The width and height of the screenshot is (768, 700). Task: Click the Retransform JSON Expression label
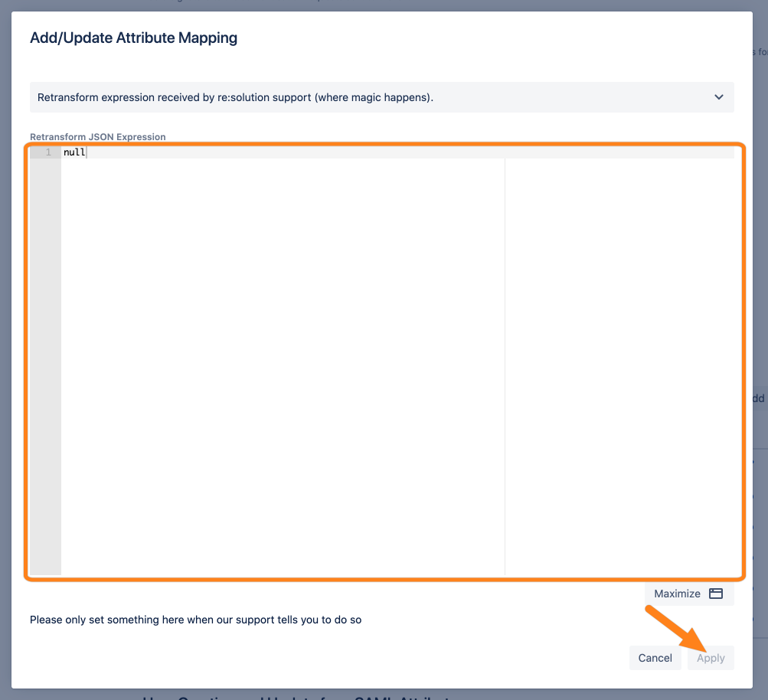[97, 137]
